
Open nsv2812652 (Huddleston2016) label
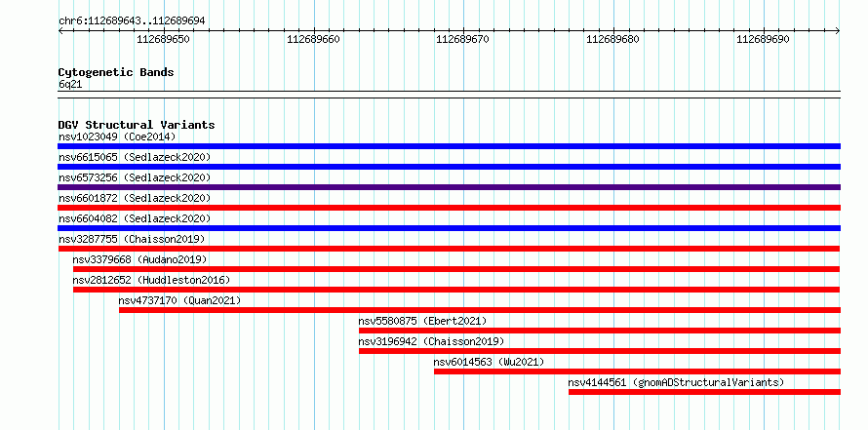click(151, 280)
